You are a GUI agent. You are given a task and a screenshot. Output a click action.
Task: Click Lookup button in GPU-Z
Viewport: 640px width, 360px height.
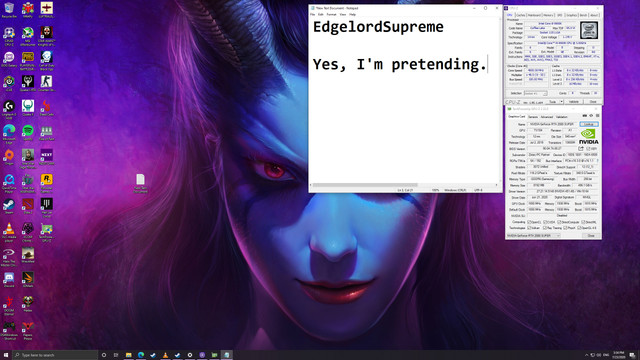pos(589,124)
